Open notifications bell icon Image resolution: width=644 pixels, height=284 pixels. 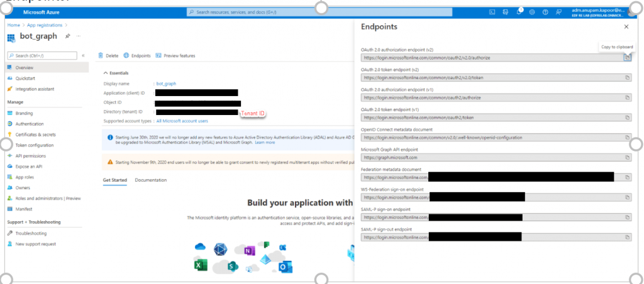click(519, 12)
